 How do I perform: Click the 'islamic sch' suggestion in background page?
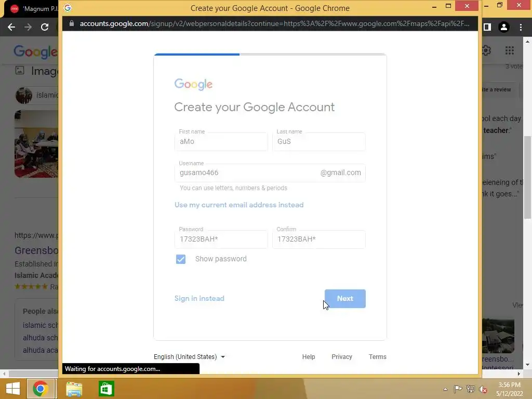pos(41,325)
